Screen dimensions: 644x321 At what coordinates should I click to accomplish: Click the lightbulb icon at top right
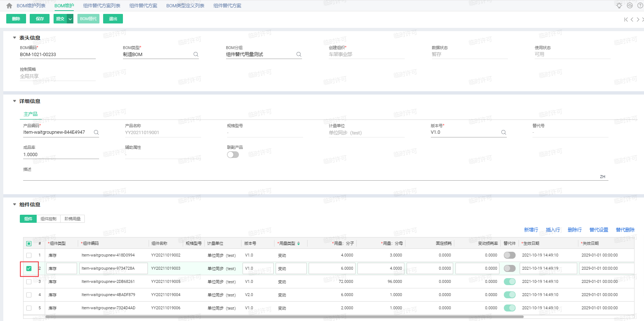[619, 5]
